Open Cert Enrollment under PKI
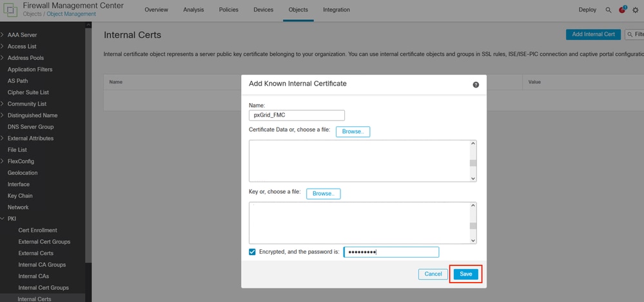644x302 pixels. 38,230
